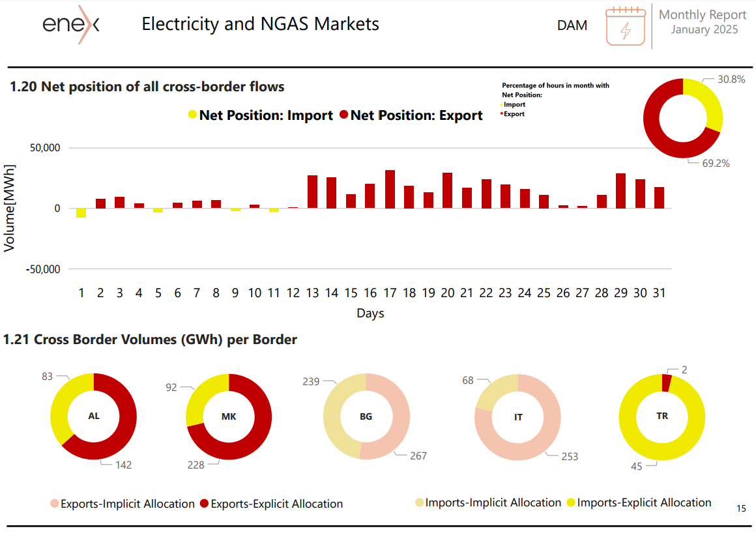Select the BG border donut chart
Screen dimensions: 756x537
[366, 416]
